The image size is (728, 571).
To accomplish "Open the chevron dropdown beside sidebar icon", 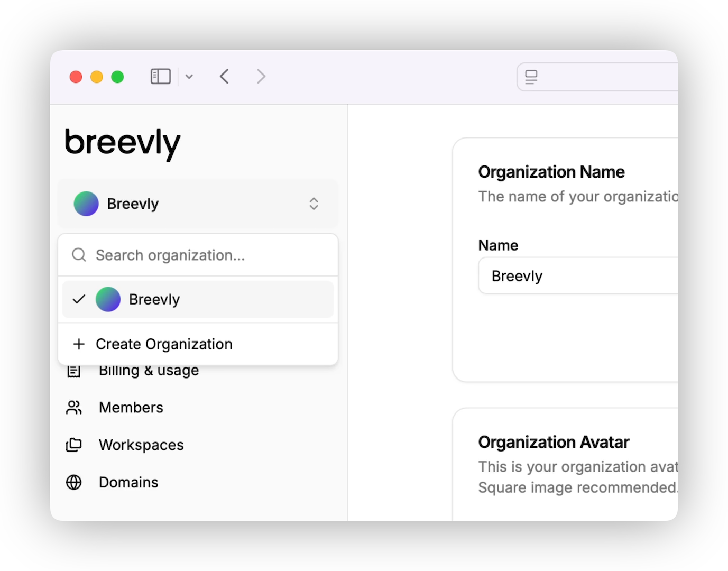I will [189, 77].
